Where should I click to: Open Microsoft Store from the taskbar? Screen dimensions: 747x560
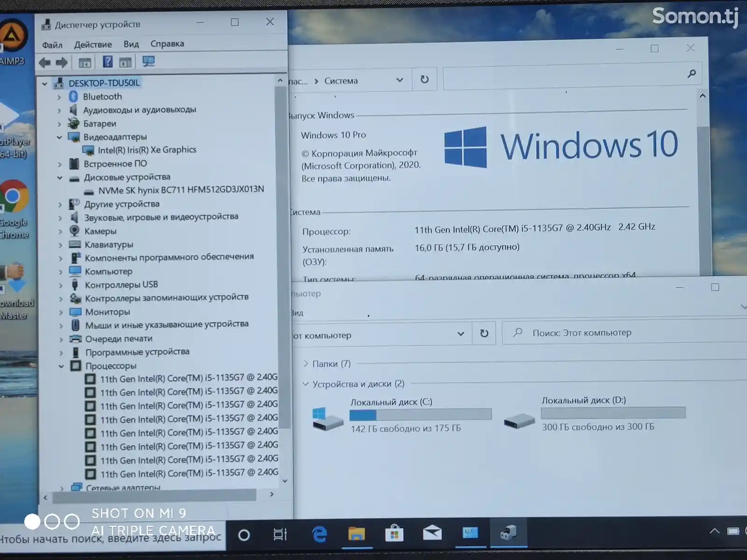pos(395,533)
